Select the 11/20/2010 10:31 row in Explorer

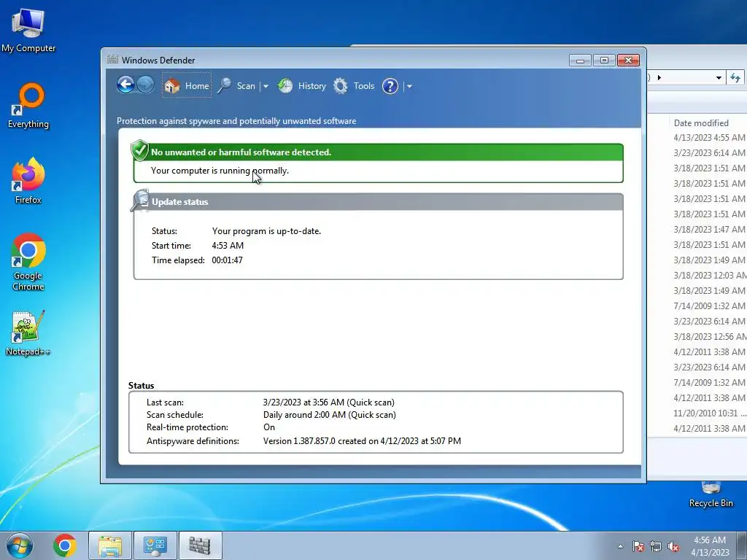(x=709, y=413)
